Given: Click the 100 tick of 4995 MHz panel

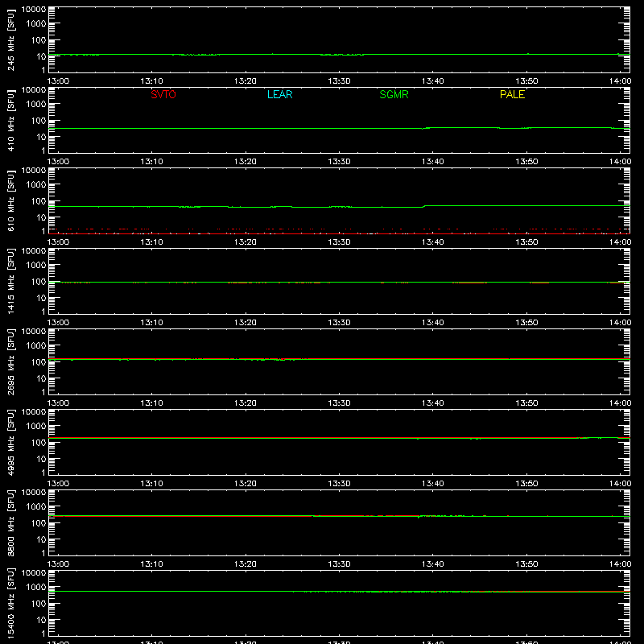Looking at the screenshot, I should coord(39,443).
